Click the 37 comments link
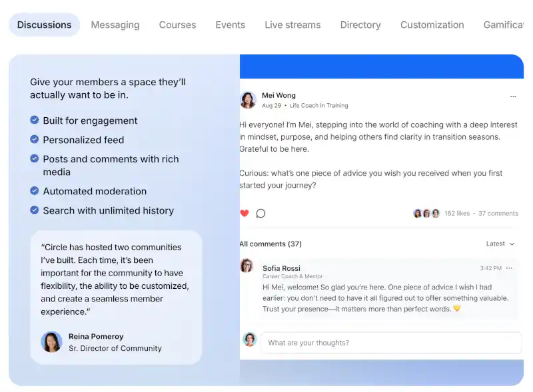Viewport: 533px width, 392px height. tap(498, 214)
